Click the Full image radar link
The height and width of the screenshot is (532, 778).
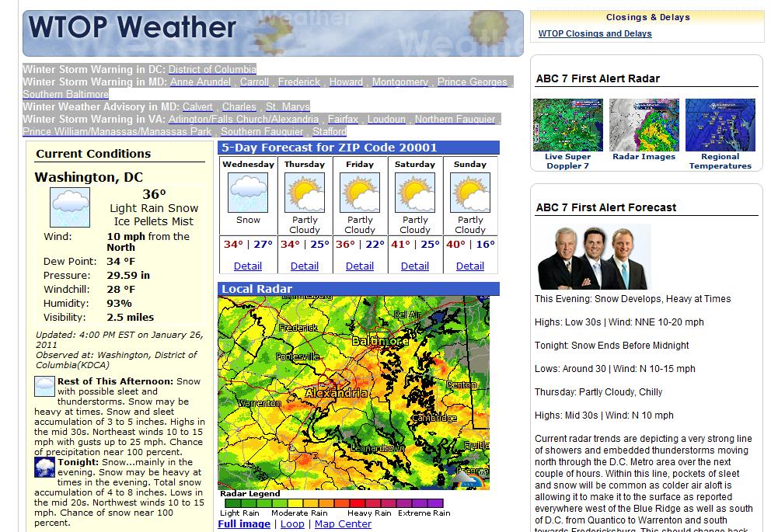coord(244,524)
